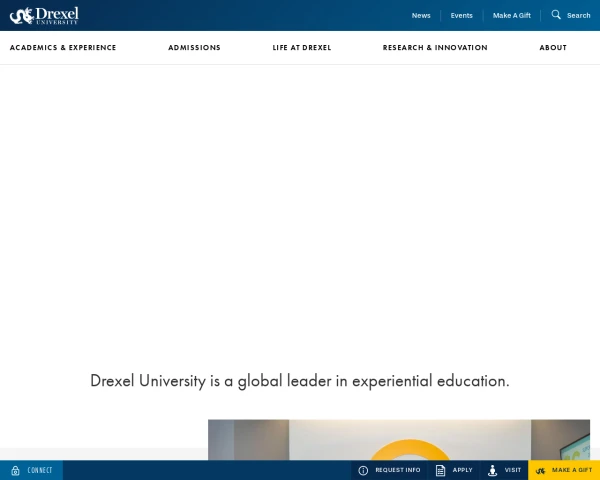
Task: Open the Life at Drexel menu
Action: tap(302, 48)
